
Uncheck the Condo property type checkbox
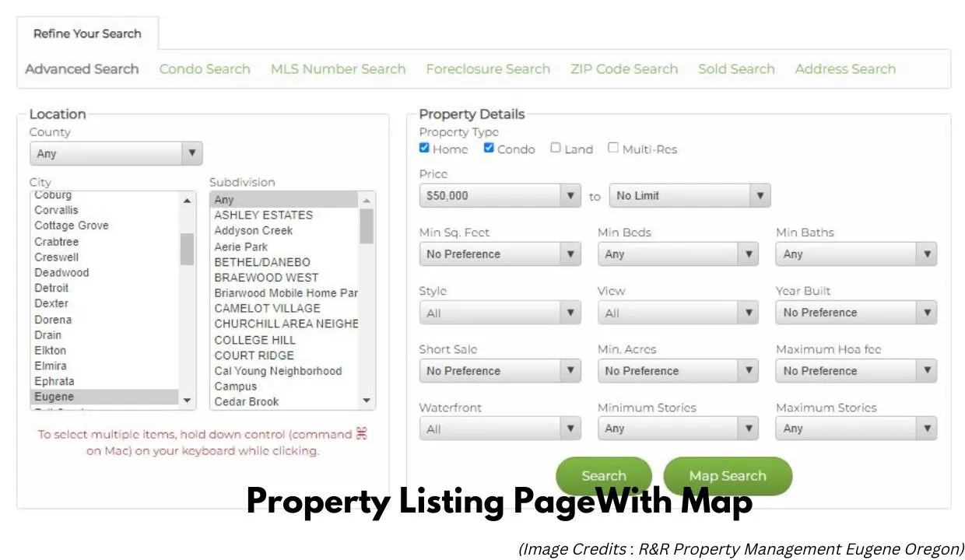pos(489,148)
